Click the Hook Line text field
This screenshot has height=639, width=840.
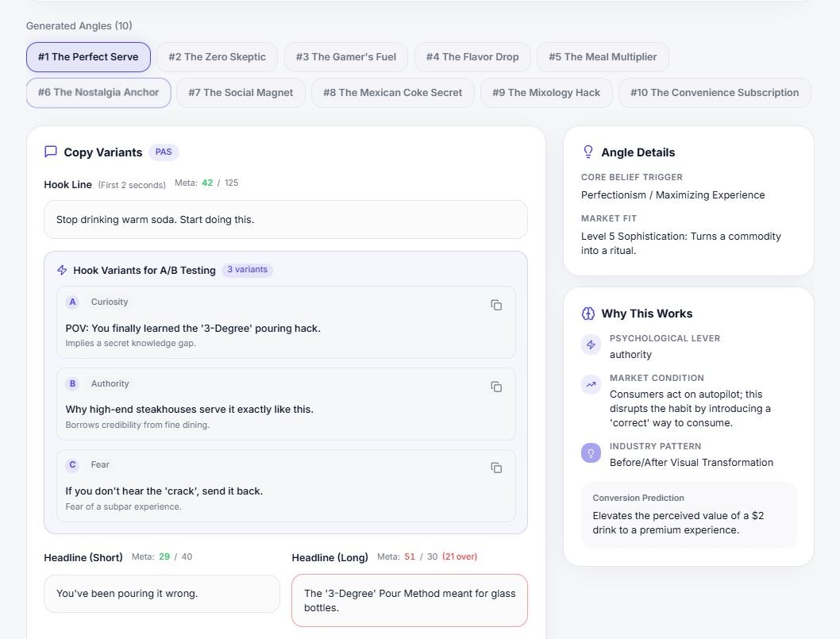pyautogui.click(x=286, y=220)
